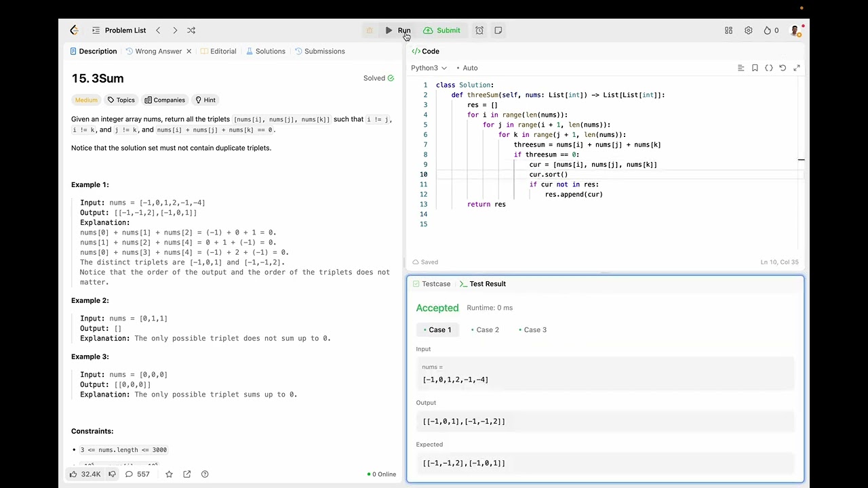This screenshot has height=488, width=868.
Task: Click the Medium difficulty tag
Action: click(86, 100)
